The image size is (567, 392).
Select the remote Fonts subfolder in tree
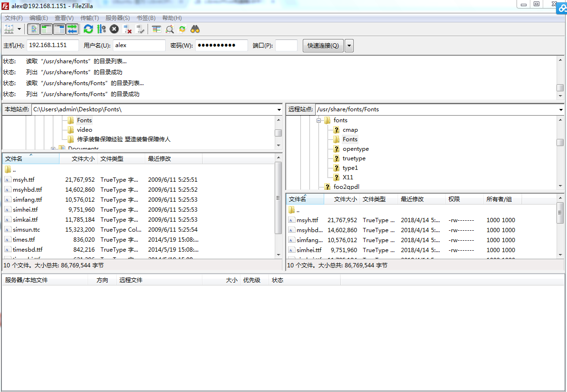(x=350, y=139)
